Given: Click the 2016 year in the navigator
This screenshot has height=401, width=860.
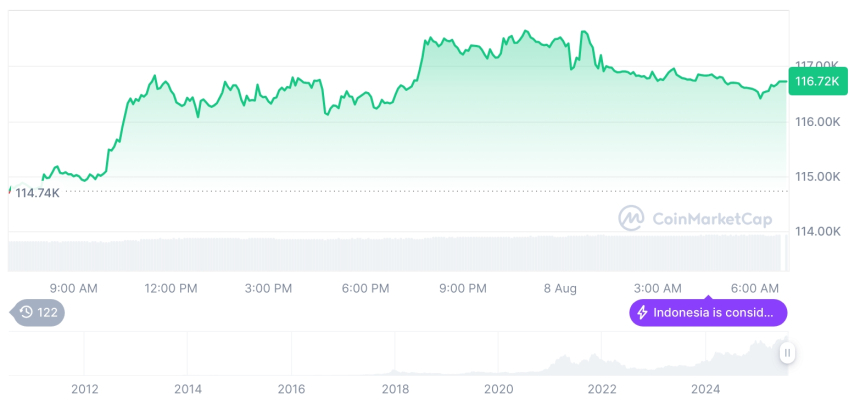Looking at the screenshot, I should [x=291, y=388].
